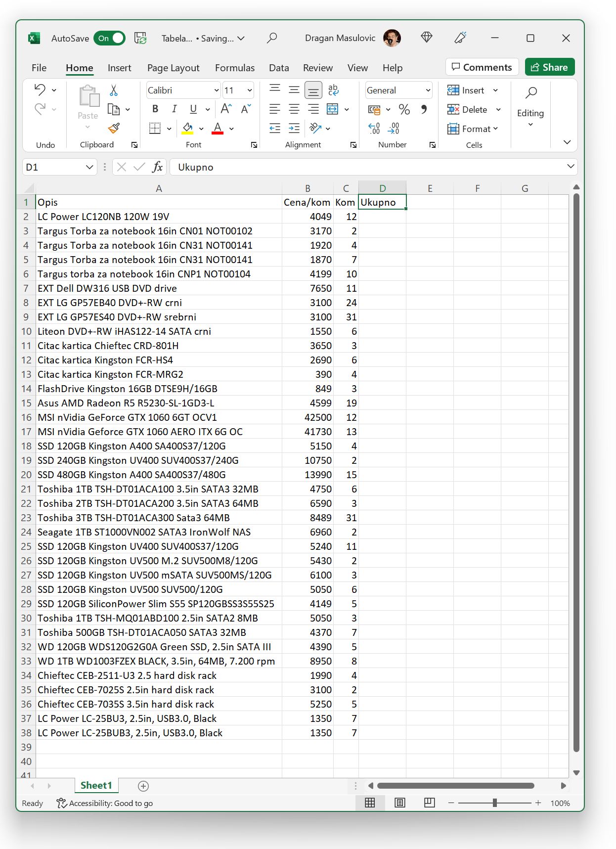
Task: Set Top Align for the cell
Action: (275, 89)
